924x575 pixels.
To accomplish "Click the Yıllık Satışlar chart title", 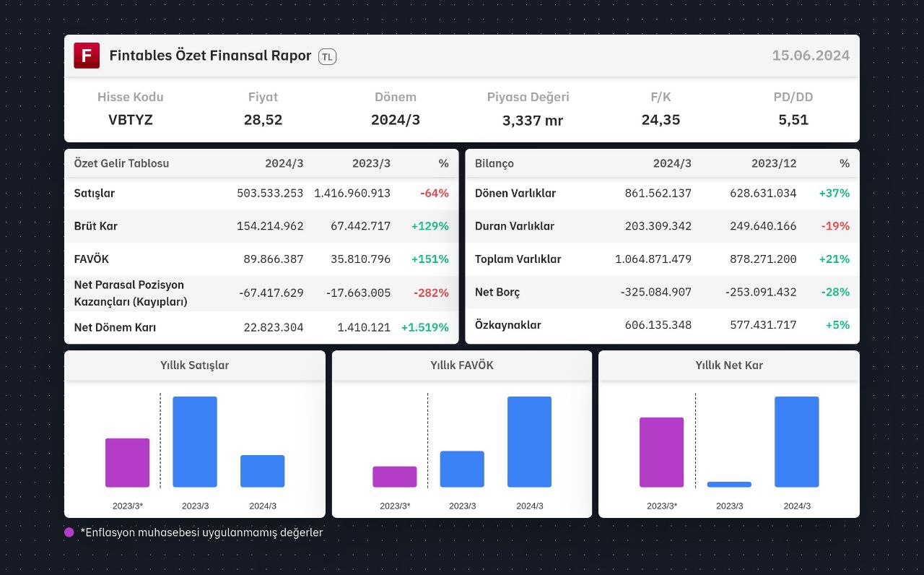I will pos(195,366).
